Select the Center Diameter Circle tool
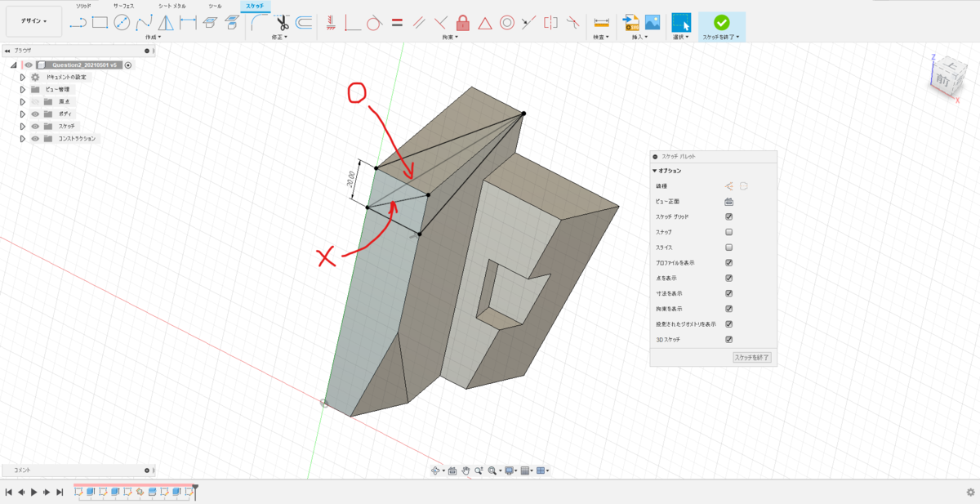This screenshot has width=980, height=504. (122, 23)
